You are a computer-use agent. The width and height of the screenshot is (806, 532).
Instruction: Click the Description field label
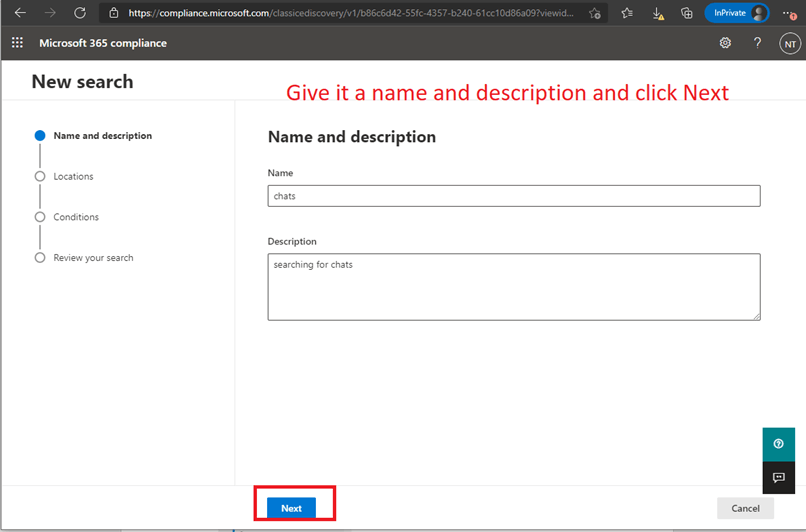point(292,242)
